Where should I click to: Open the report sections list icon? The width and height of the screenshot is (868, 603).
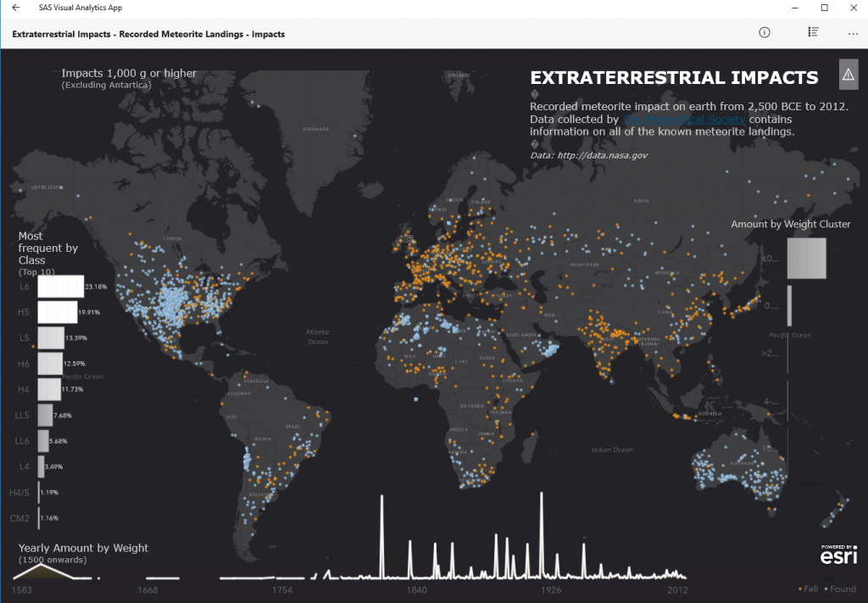tap(813, 33)
